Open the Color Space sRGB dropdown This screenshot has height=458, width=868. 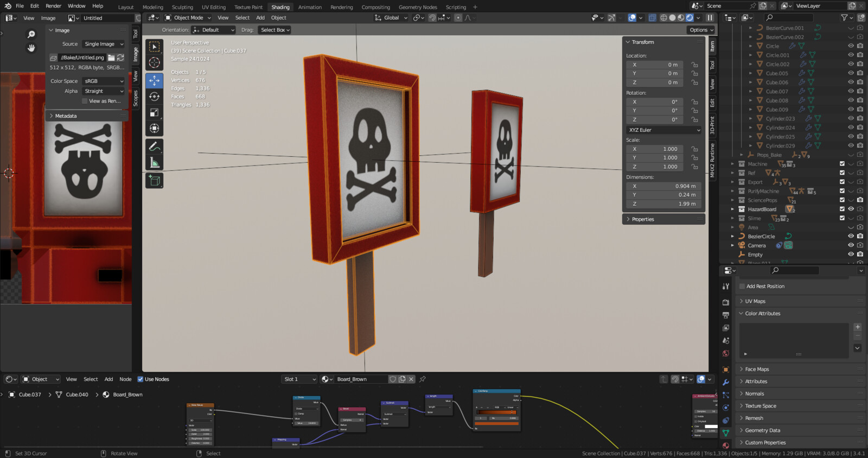tap(104, 81)
